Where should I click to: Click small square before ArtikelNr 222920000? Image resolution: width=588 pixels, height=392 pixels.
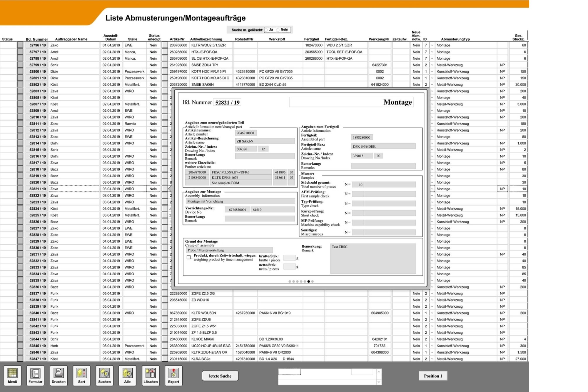click(165, 293)
